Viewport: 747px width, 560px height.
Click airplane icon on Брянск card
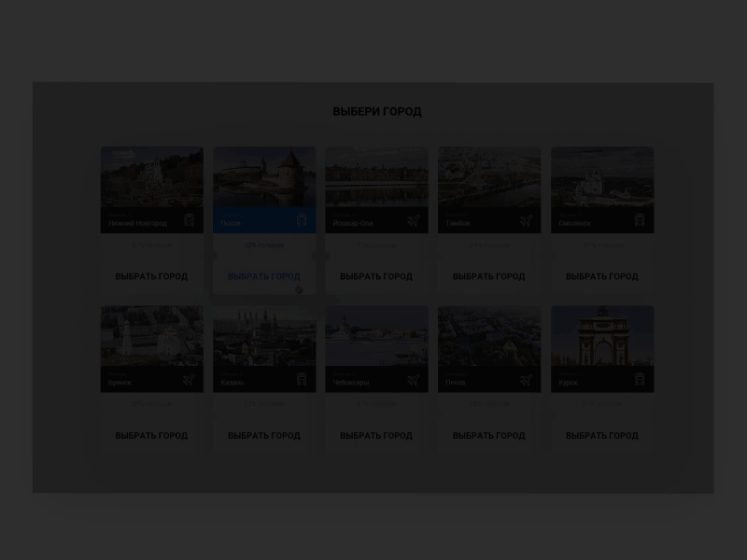[189, 380]
